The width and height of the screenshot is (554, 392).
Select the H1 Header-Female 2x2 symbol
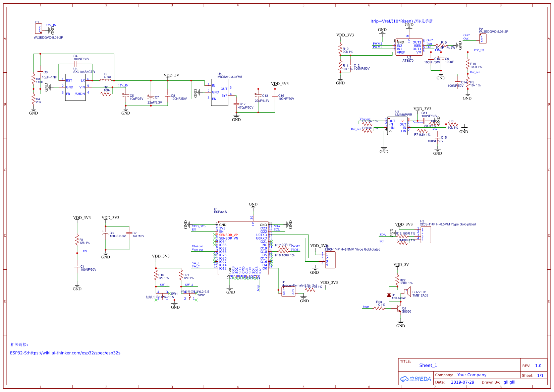288,291
